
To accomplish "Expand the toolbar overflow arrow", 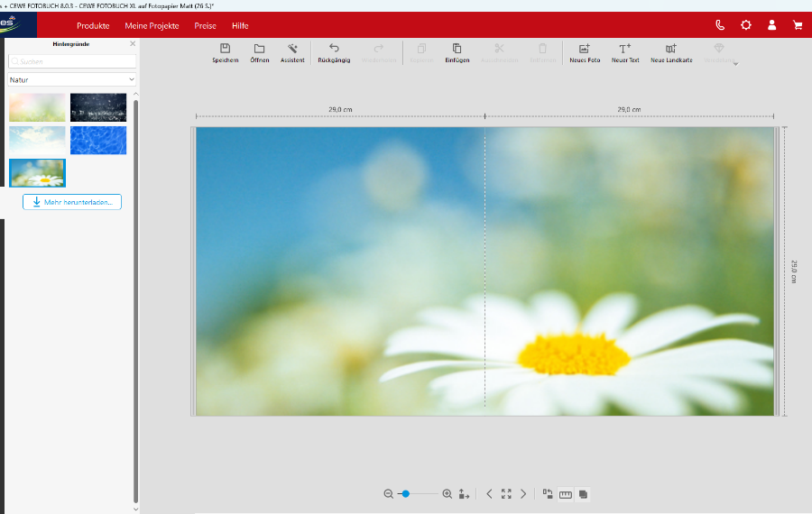I will [735, 64].
